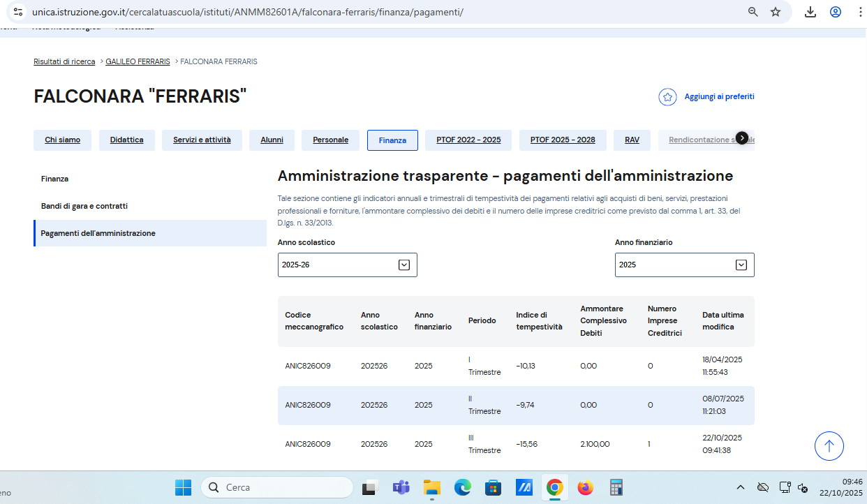Open the Chrome profile avatar icon
This screenshot has height=504, width=867.
836,12
